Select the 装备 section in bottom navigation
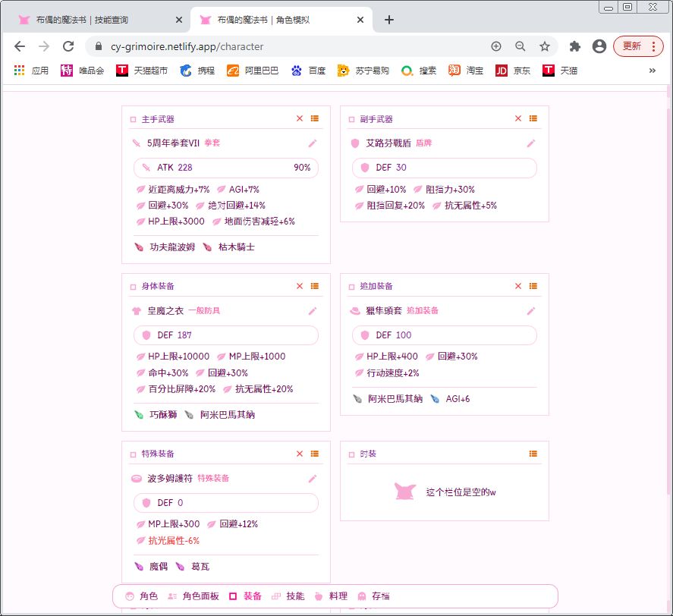 (246, 596)
